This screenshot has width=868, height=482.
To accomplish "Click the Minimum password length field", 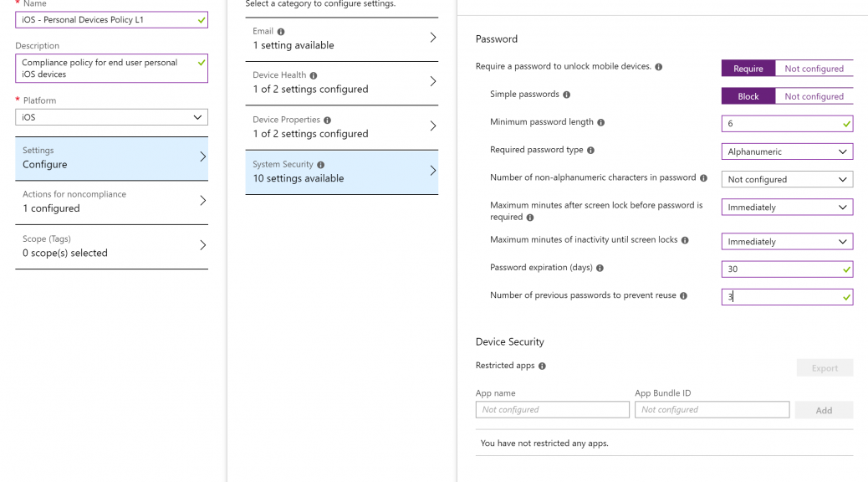I will 787,124.
